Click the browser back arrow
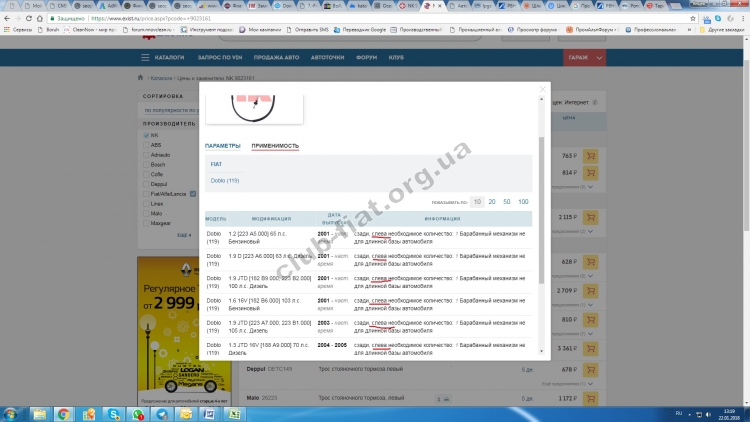Viewport: 750px width, 422px height. pyautogui.click(x=9, y=18)
